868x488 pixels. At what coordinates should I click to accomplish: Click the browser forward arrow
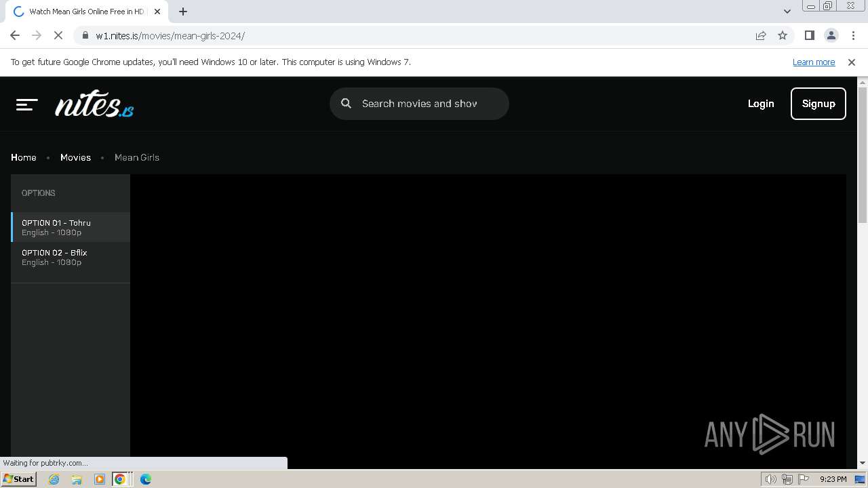click(x=37, y=35)
